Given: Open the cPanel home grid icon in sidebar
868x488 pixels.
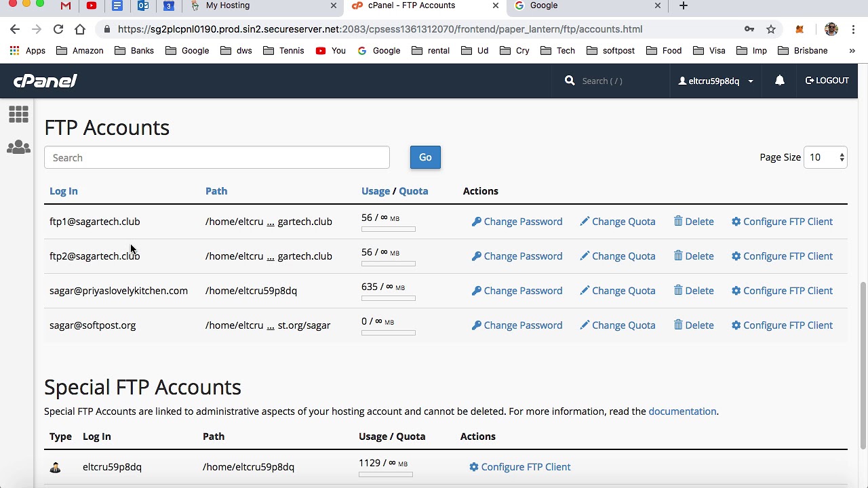Looking at the screenshot, I should [x=18, y=114].
